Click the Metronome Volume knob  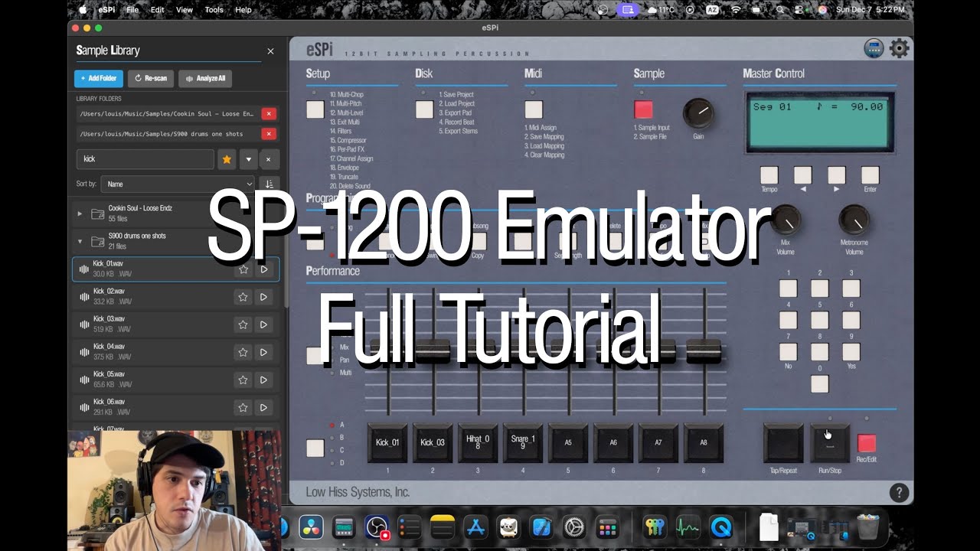[854, 220]
